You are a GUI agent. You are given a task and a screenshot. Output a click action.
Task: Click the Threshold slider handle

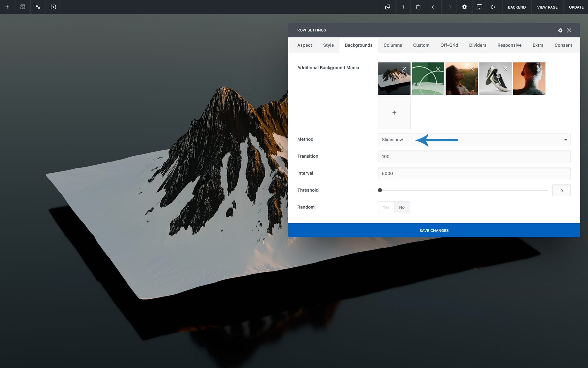pyautogui.click(x=380, y=190)
